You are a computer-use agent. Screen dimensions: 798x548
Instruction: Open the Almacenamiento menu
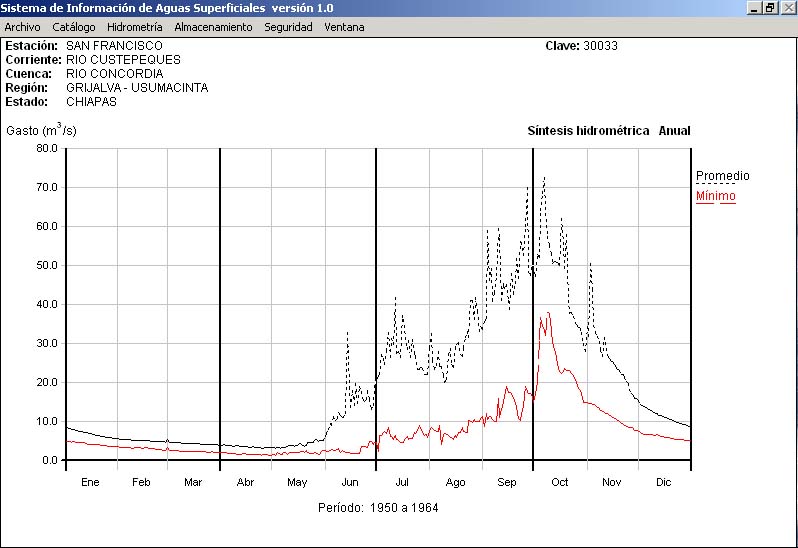[x=213, y=27]
